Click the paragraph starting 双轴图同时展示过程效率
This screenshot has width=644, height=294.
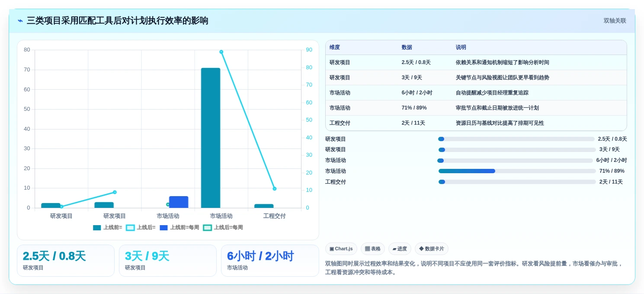click(x=476, y=268)
